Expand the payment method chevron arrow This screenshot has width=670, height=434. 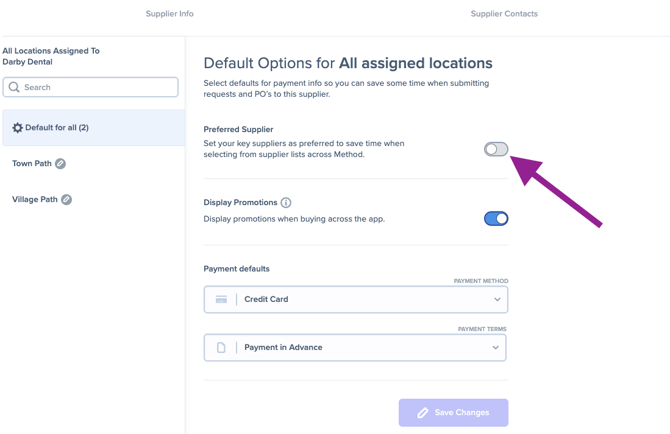click(497, 299)
